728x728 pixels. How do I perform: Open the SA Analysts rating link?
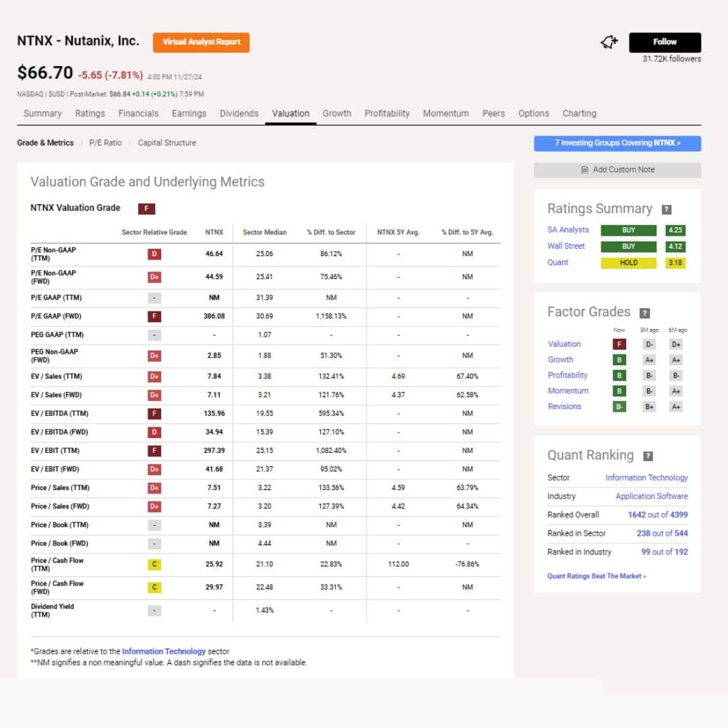click(x=568, y=230)
